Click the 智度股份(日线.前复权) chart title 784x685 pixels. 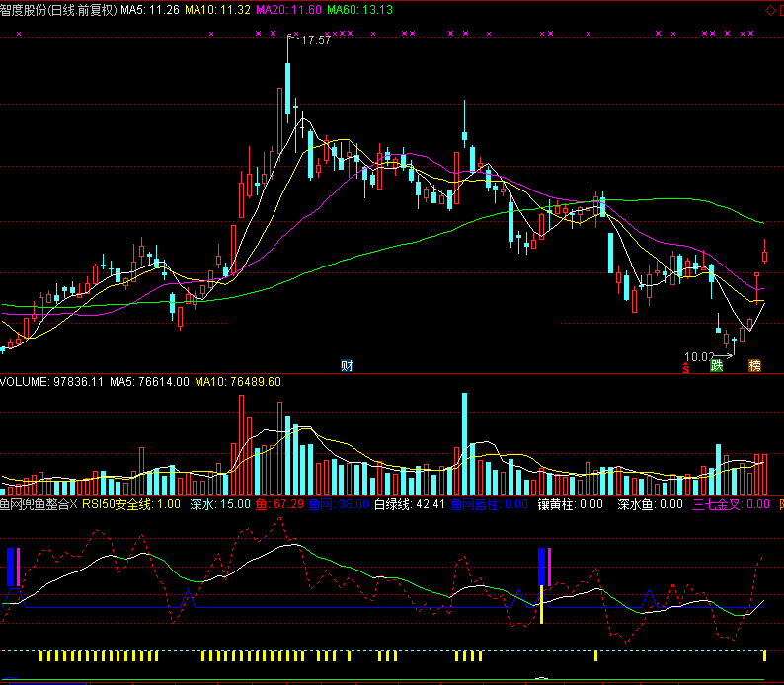click(x=58, y=10)
